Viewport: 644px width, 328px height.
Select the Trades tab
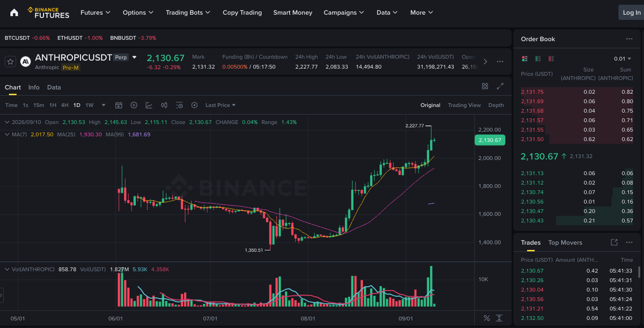[x=531, y=242]
